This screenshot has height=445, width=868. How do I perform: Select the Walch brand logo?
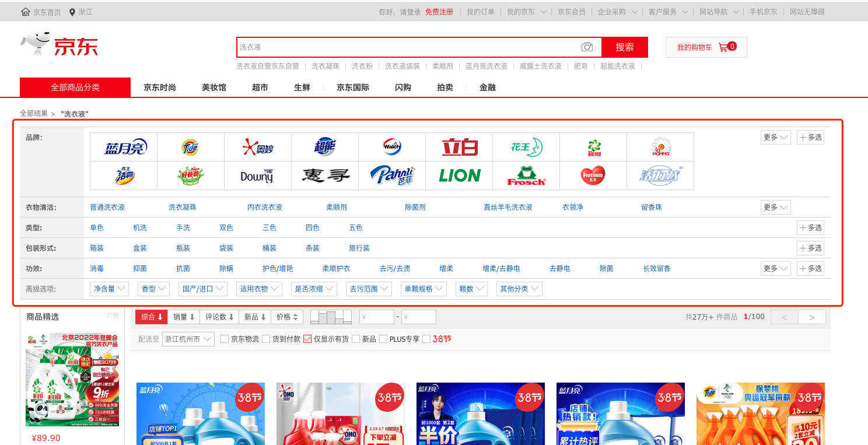coord(392,148)
